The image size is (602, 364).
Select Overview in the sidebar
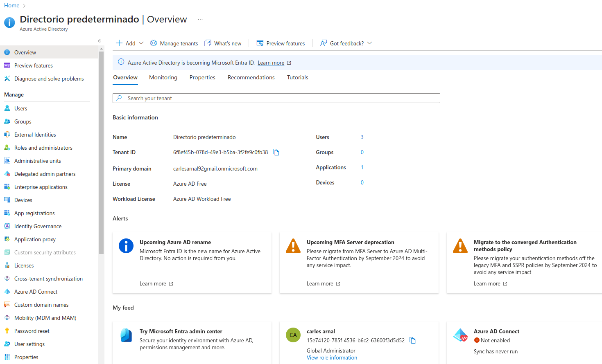[x=49, y=52]
